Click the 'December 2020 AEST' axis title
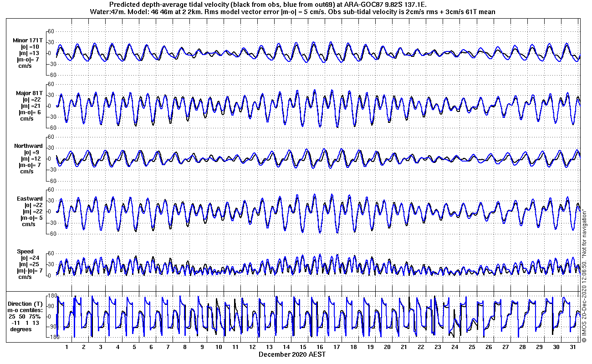Image resolution: width=592 pixels, height=364 pixels. [x=292, y=354]
